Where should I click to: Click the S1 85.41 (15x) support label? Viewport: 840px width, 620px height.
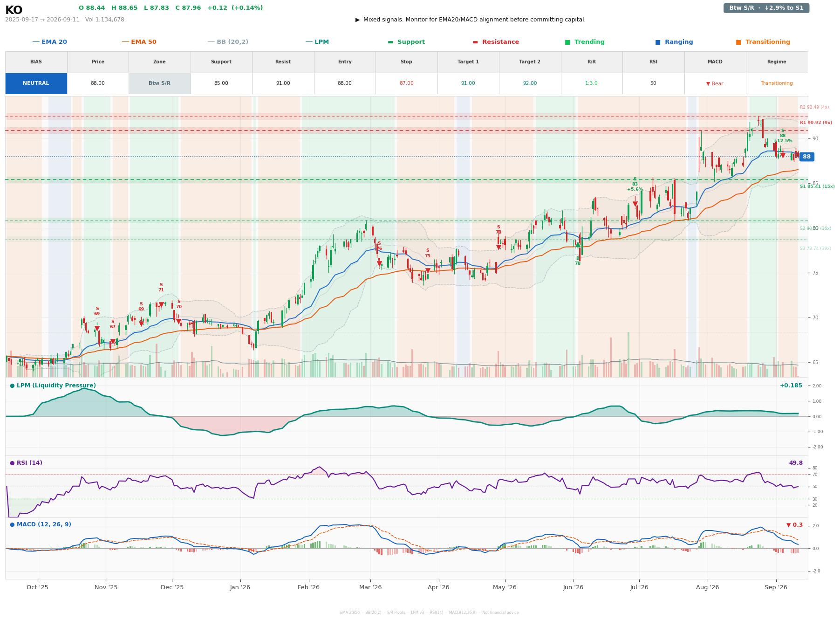click(x=817, y=186)
